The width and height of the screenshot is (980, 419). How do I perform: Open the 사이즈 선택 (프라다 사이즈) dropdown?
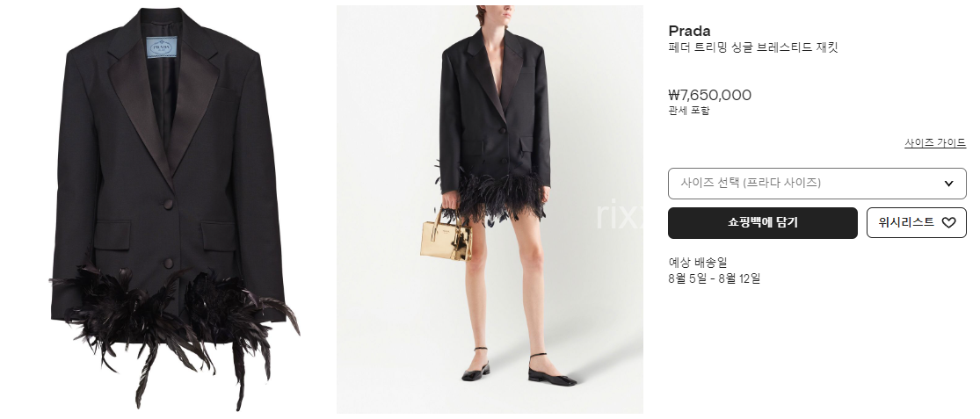pyautogui.click(x=817, y=184)
